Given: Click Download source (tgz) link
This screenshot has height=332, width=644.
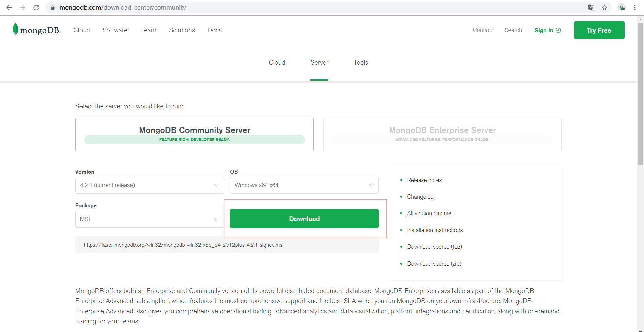Looking at the screenshot, I should (434, 247).
